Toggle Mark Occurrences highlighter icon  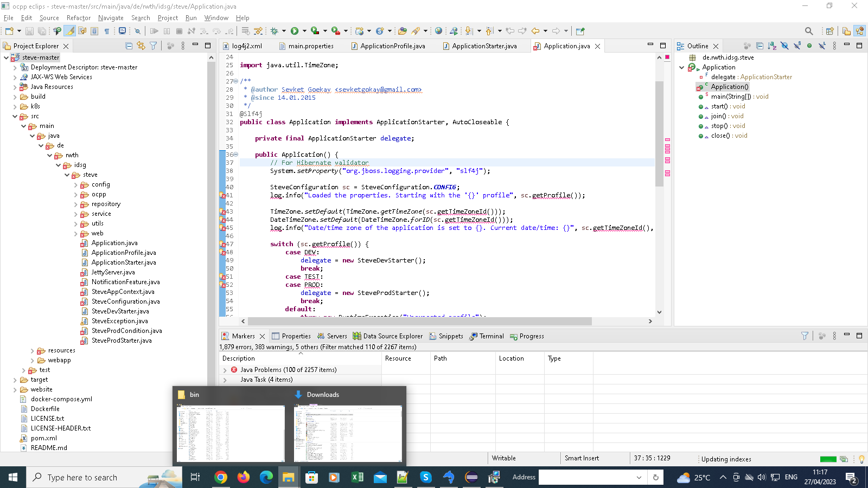pos(69,31)
